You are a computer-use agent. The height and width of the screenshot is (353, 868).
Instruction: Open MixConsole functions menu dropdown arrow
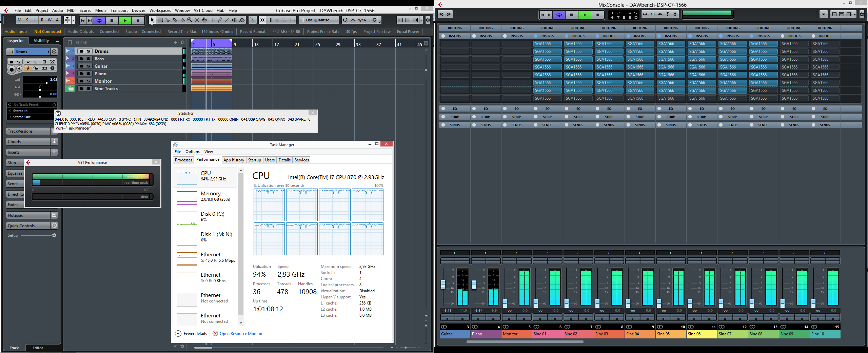(x=824, y=14)
